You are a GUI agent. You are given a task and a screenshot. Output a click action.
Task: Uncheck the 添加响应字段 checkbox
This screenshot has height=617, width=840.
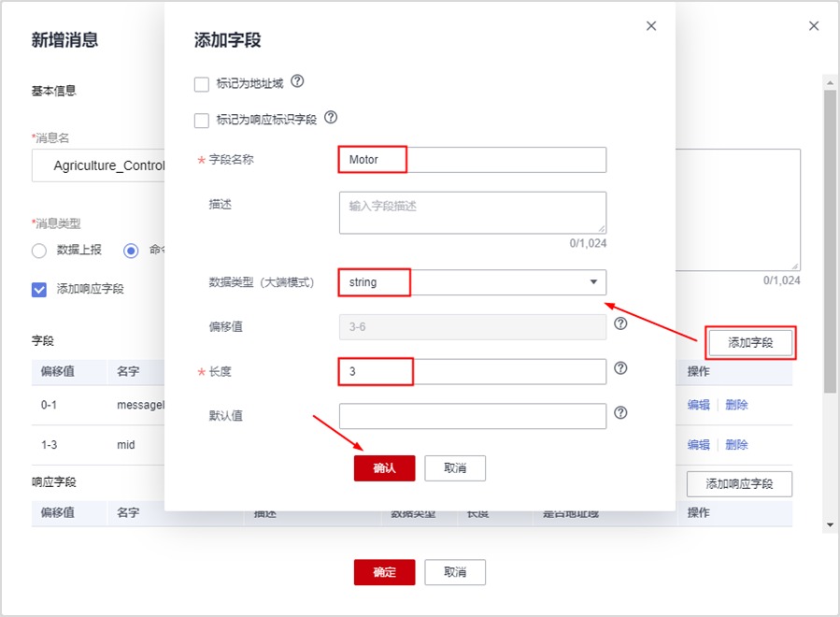coord(39,289)
